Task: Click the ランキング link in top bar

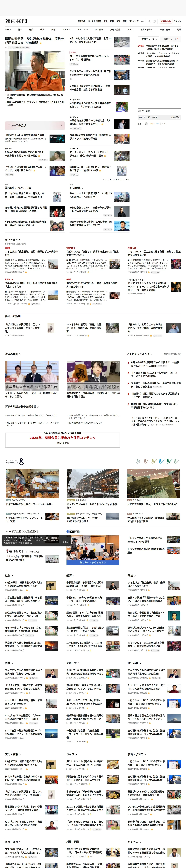Action: (134, 21)
